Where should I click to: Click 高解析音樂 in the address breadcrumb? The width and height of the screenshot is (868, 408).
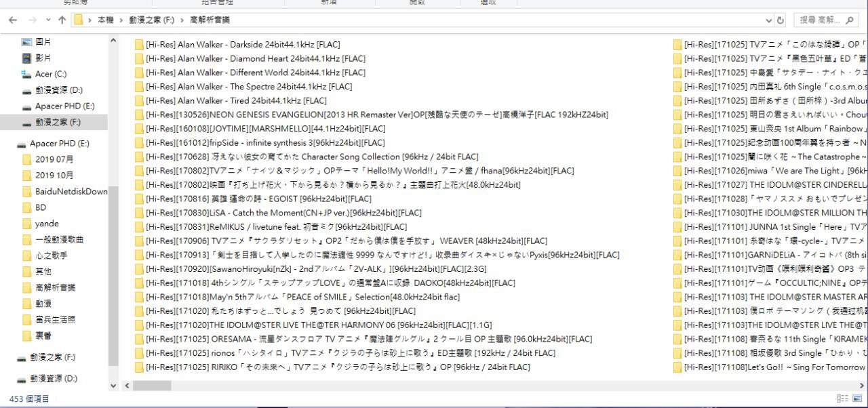point(210,20)
